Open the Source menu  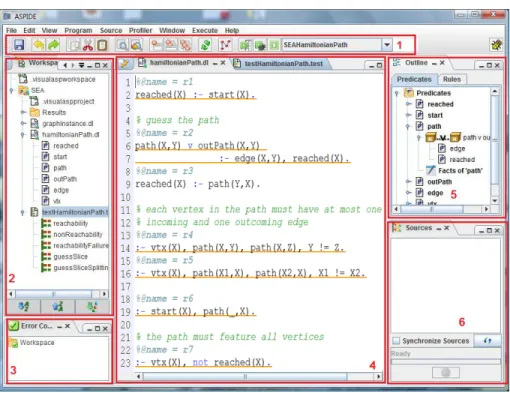point(111,30)
